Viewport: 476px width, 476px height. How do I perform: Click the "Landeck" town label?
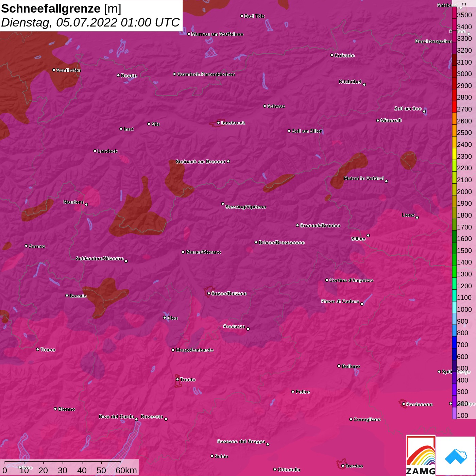click(x=107, y=151)
